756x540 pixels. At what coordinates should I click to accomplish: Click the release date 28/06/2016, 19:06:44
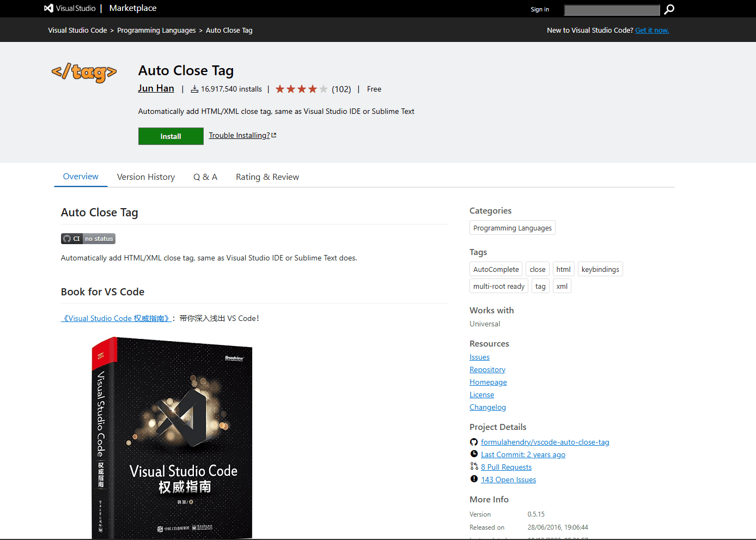(558, 527)
